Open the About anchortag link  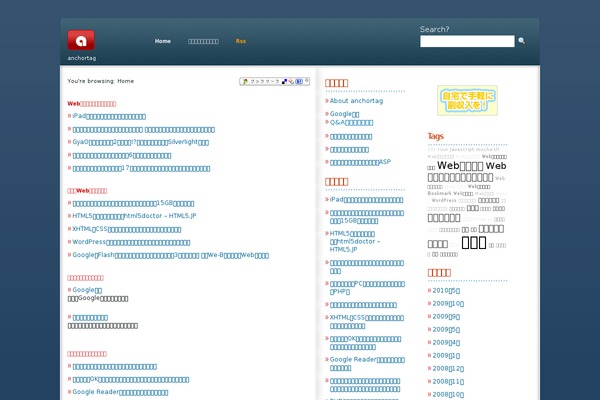[356, 101]
